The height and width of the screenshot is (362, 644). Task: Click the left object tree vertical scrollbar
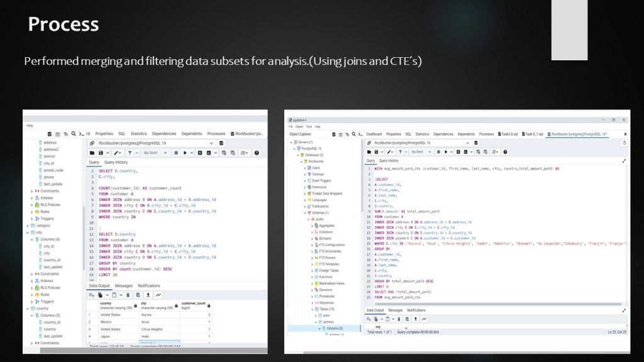(x=84, y=251)
